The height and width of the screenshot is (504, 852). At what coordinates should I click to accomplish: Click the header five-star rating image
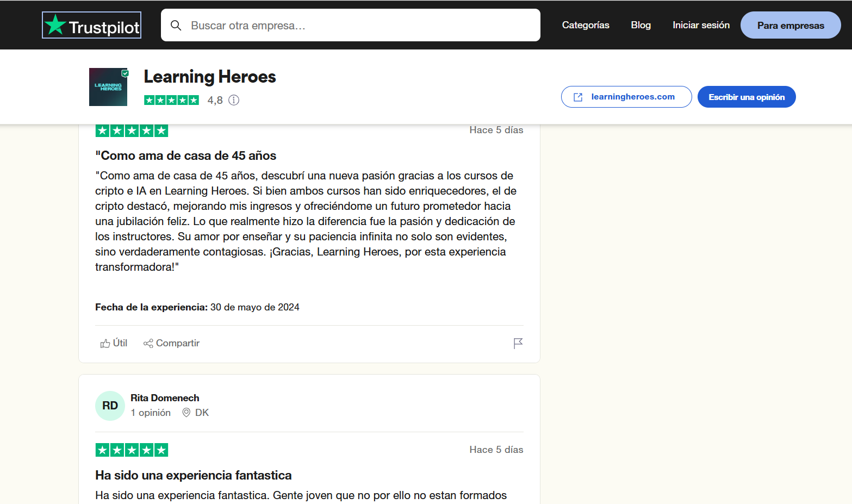click(171, 100)
